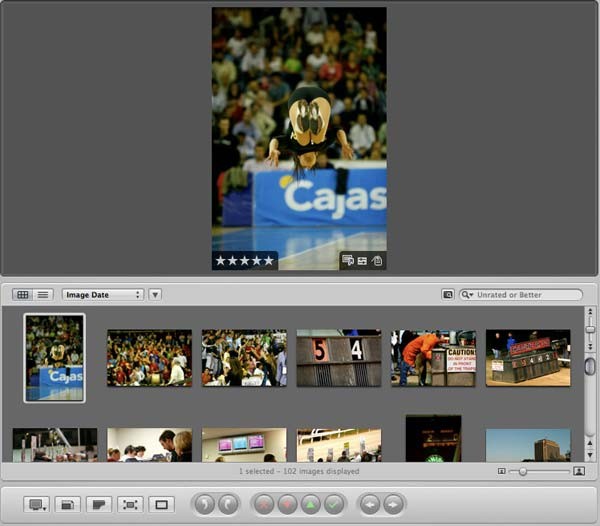Open the Image Date sort dropdown
This screenshot has height=526, width=600.
coord(103,295)
